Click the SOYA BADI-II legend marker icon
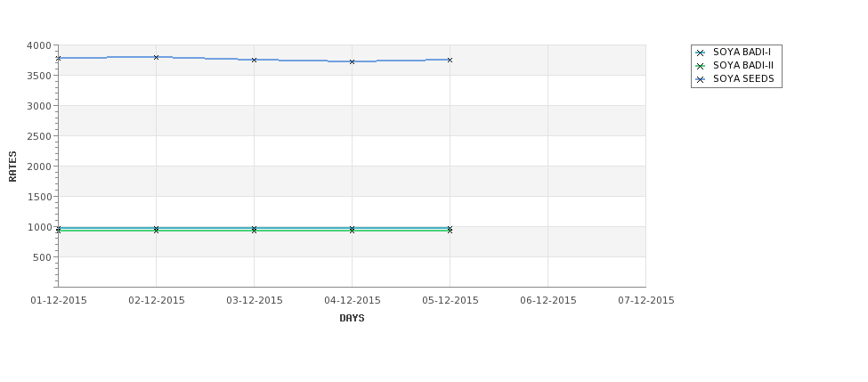868x382 pixels. tap(701, 67)
